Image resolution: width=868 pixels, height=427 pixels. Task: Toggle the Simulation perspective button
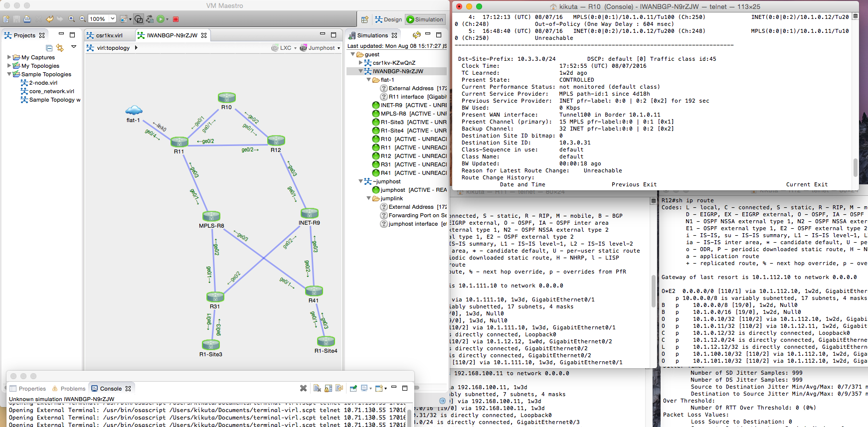coord(425,19)
